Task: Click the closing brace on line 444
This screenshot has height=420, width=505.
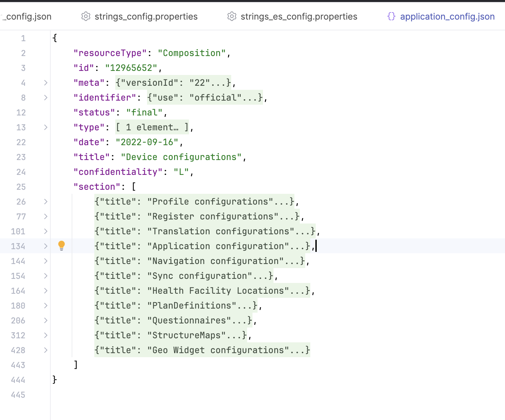Action: click(x=55, y=379)
